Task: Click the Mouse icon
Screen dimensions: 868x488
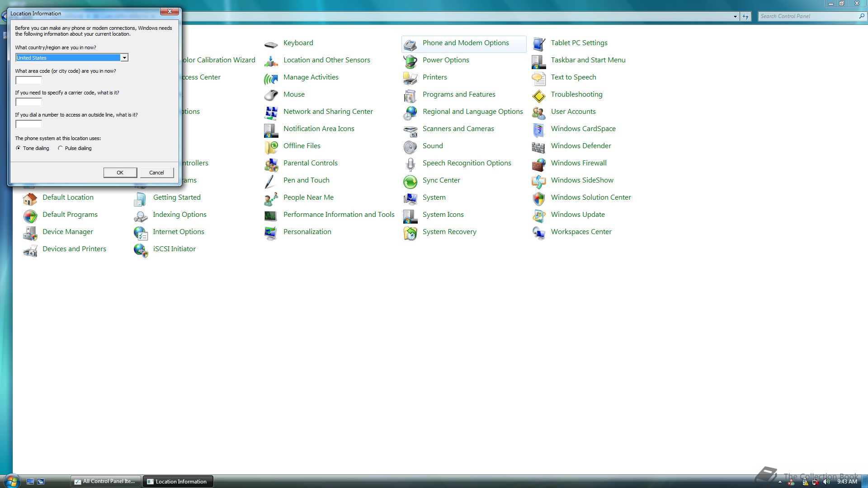Action: 271,95
